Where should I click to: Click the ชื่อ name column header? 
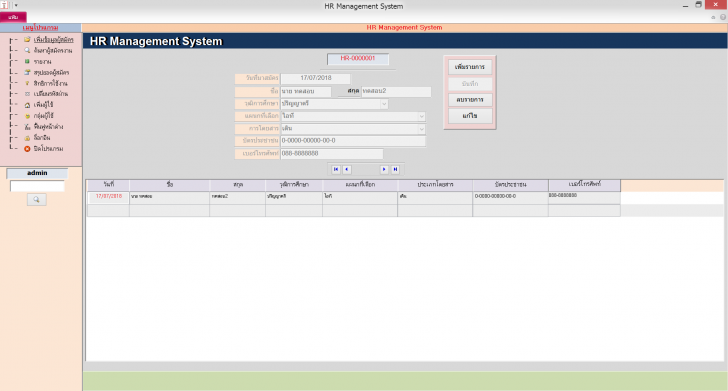[x=169, y=185]
